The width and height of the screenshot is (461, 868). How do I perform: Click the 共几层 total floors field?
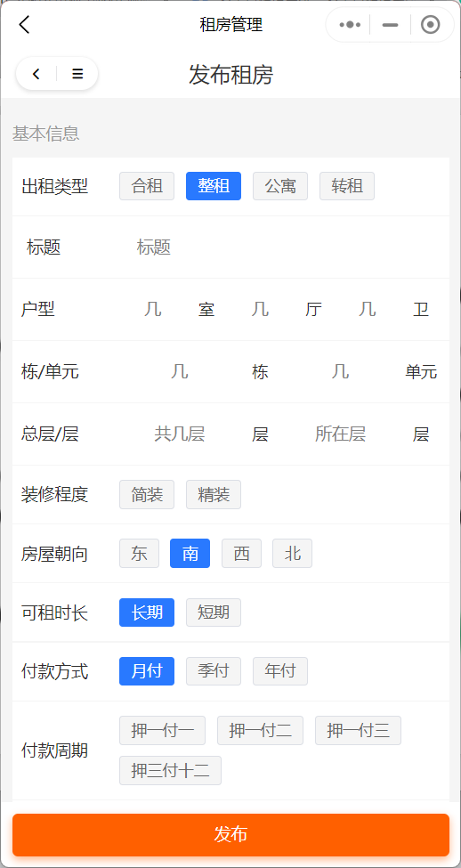point(179,434)
